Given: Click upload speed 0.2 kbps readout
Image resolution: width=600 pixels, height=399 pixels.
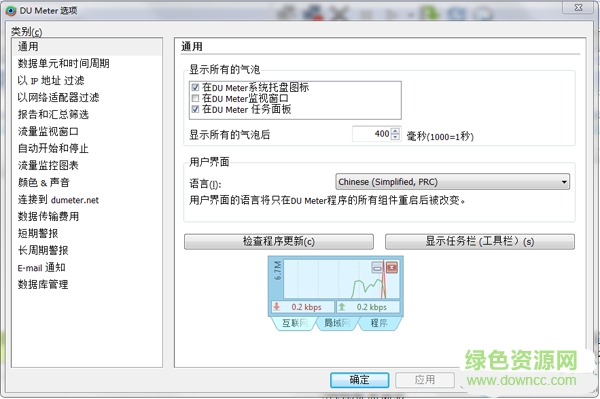Looking at the screenshot, I should (372, 307).
